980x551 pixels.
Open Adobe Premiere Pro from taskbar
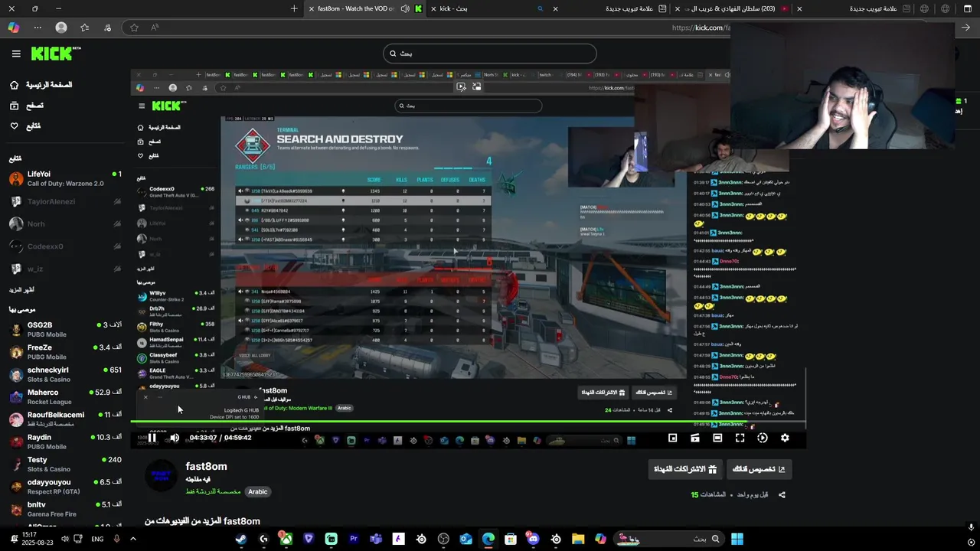(x=354, y=539)
